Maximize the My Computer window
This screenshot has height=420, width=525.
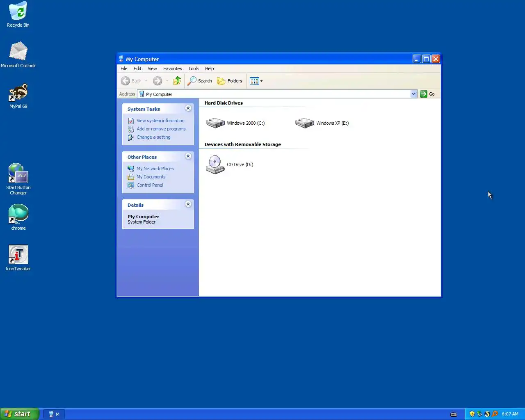pyautogui.click(x=426, y=59)
